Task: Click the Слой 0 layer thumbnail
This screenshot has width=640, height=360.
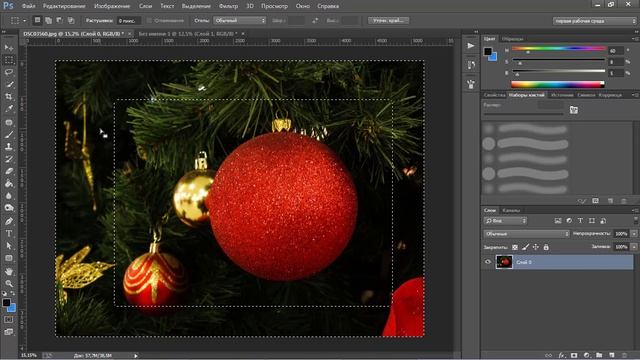Action: click(504, 262)
